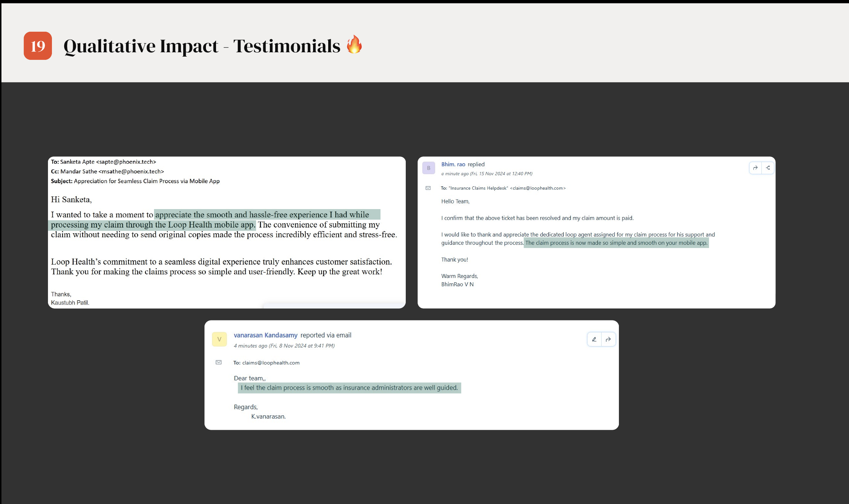Screen dimensions: 849x504
Task: Click the word 'replied' next to Bhim. rao
Action: pos(476,164)
